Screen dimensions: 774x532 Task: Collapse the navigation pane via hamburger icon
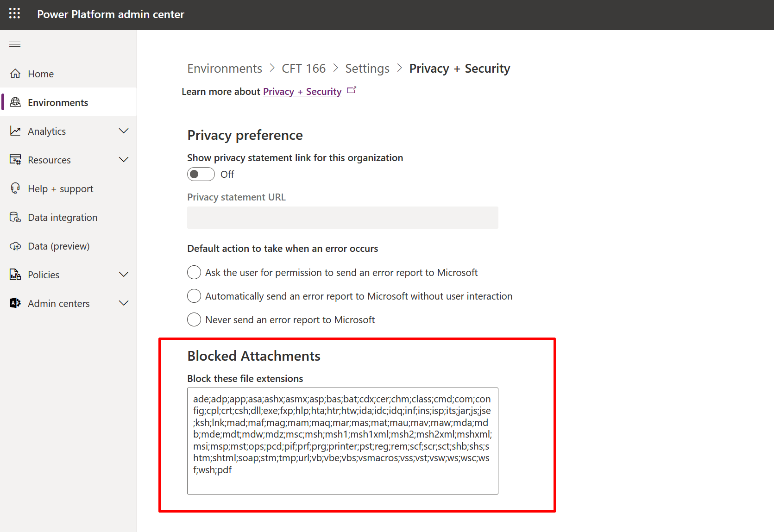point(14,44)
